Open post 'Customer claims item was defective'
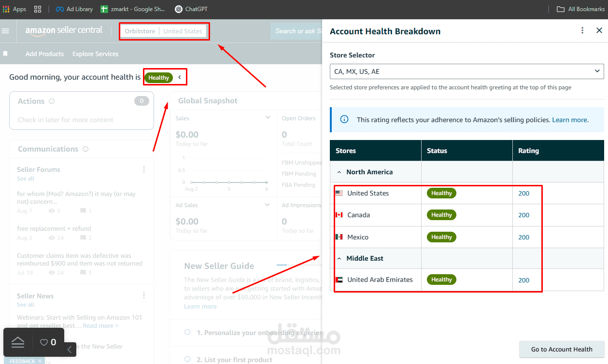 click(80, 259)
